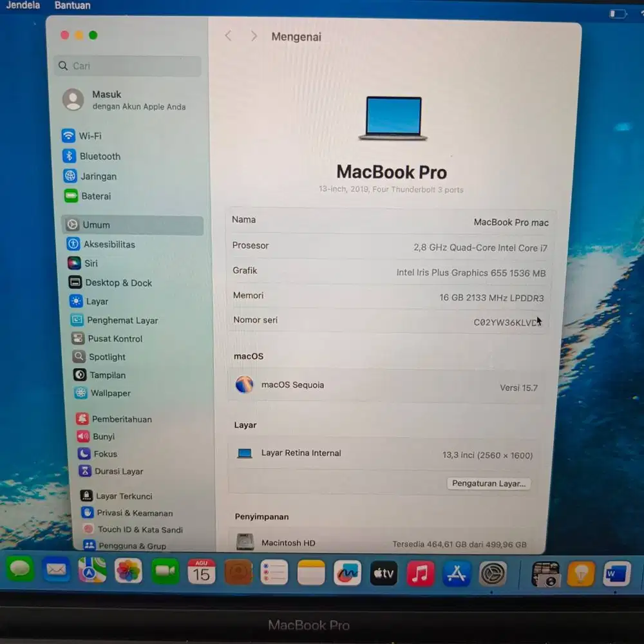Viewport: 644px width, 644px height.
Task: Launch Photos from the Dock
Action: [128, 571]
